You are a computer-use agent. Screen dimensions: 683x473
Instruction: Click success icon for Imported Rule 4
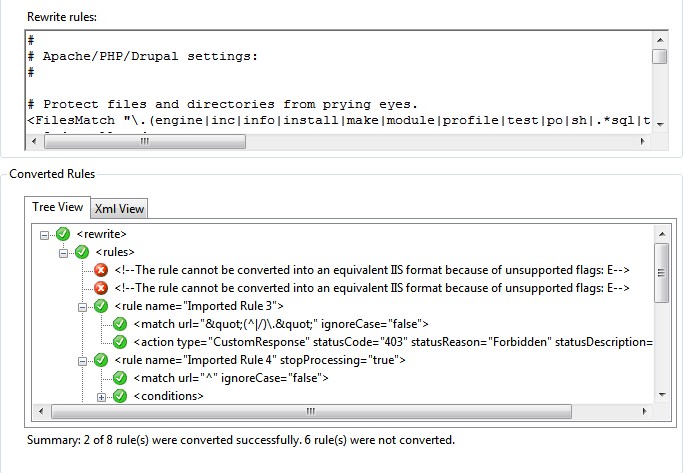101,360
